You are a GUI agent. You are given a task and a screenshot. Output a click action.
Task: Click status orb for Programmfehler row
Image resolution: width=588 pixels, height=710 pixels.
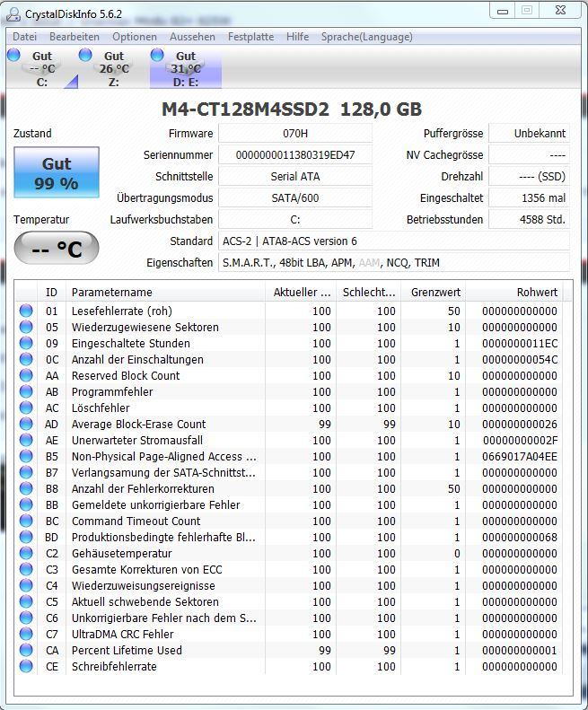pos(26,391)
